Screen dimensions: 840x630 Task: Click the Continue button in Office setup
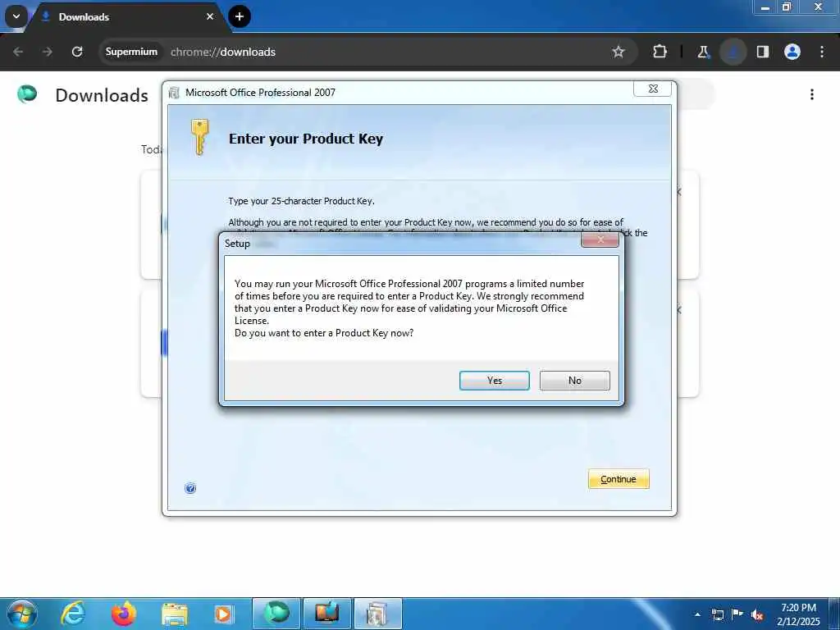click(619, 479)
